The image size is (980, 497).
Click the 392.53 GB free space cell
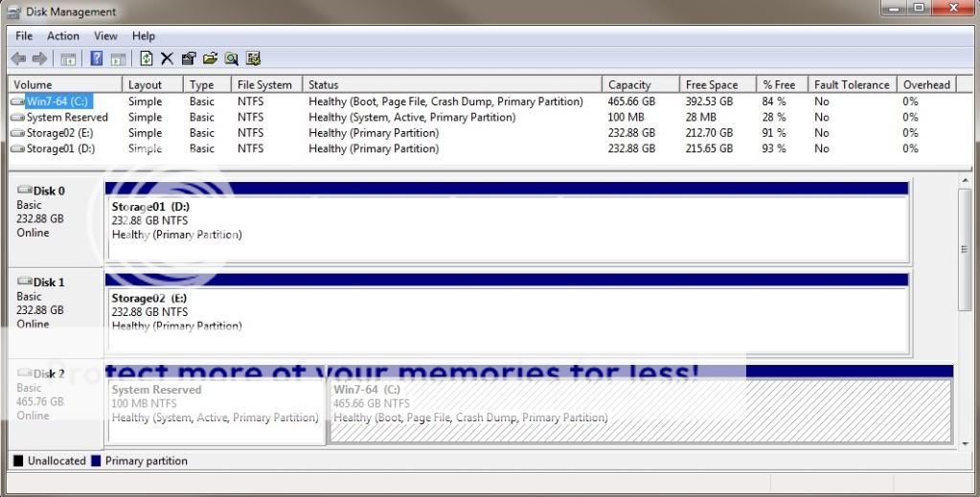coord(709,102)
